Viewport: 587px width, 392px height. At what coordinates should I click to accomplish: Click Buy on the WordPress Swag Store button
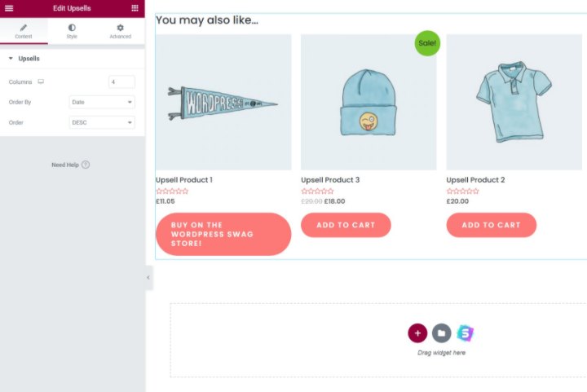pos(223,234)
